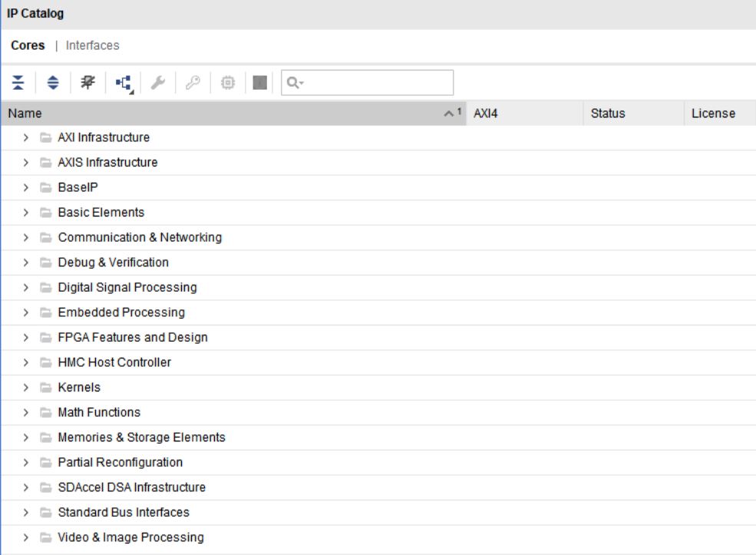Select the Kernels row text
Image resolution: width=756 pixels, height=555 pixels.
click(79, 387)
